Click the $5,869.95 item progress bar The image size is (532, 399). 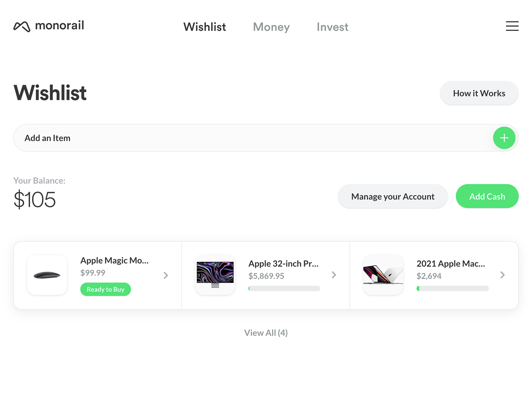(284, 289)
